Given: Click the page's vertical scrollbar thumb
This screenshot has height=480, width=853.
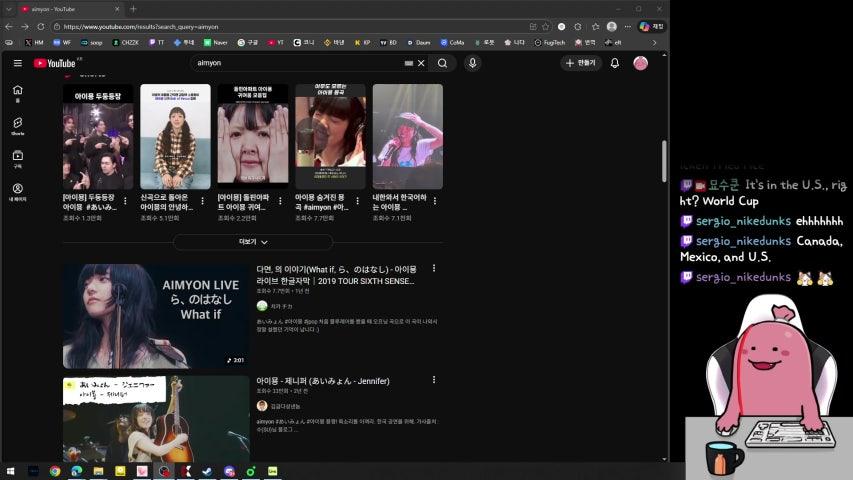Looking at the screenshot, I should (663, 160).
